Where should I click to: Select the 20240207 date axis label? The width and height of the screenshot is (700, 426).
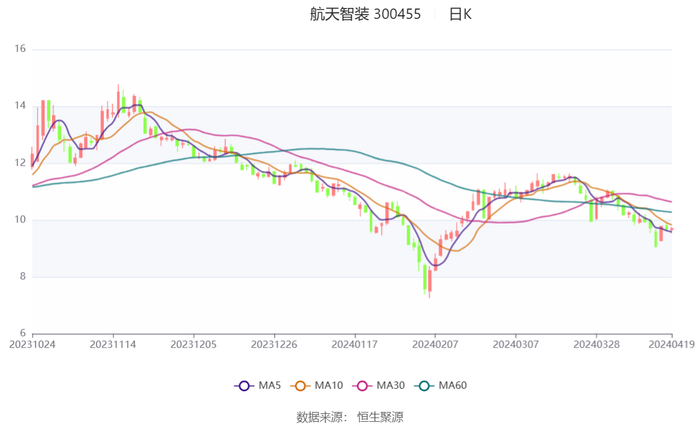[x=435, y=344]
